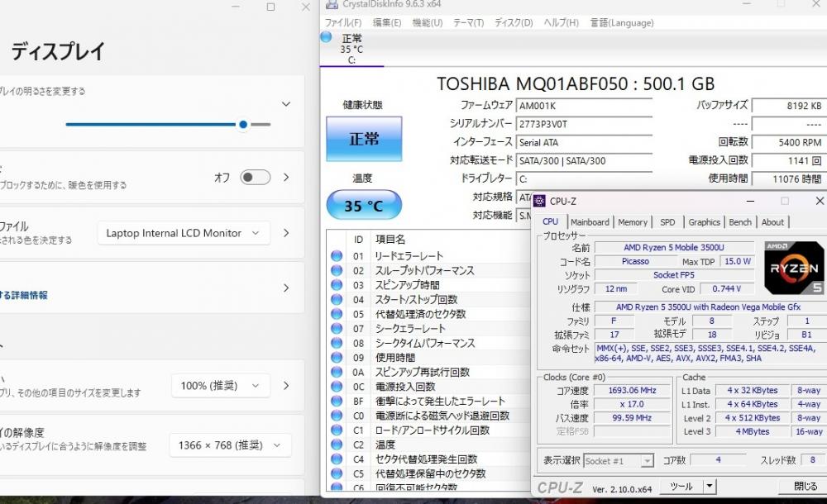Click status orb for ID 07 シークエラーレート

(337, 329)
